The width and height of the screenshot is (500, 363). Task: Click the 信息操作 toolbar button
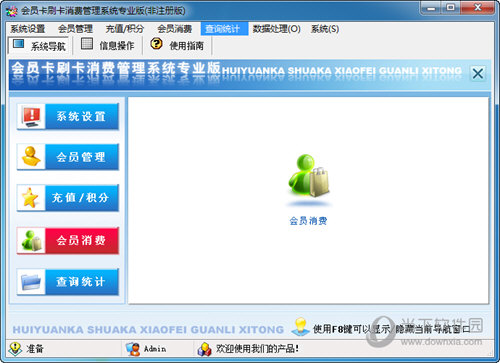(x=108, y=45)
